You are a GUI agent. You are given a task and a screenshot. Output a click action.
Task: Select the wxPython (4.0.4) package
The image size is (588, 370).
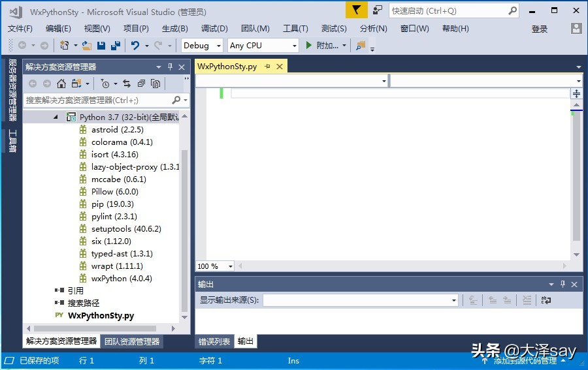(122, 278)
